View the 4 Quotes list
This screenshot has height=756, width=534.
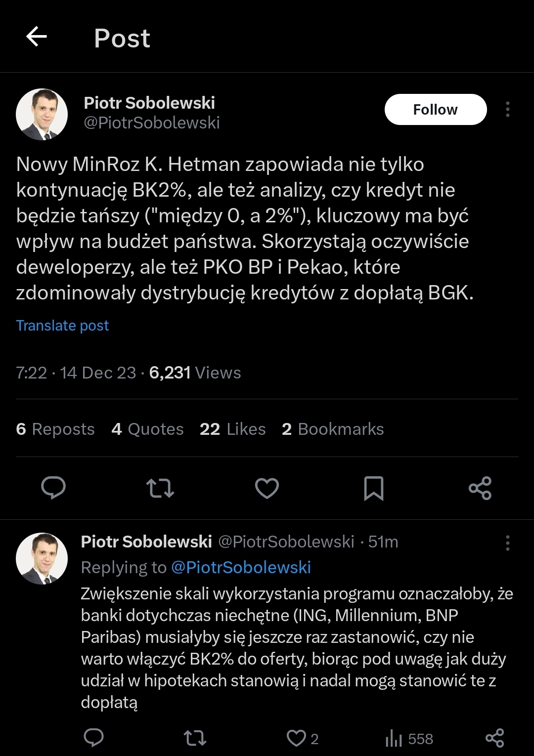coord(147,429)
